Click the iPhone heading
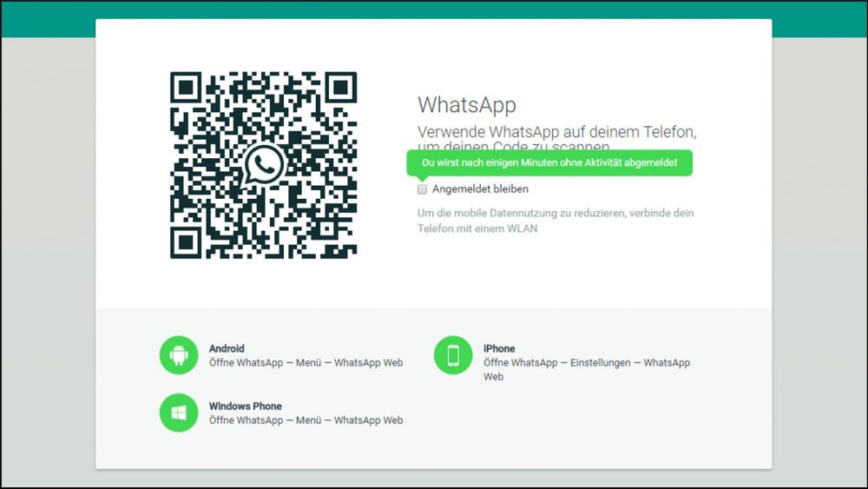The width and height of the screenshot is (868, 489). coord(499,348)
